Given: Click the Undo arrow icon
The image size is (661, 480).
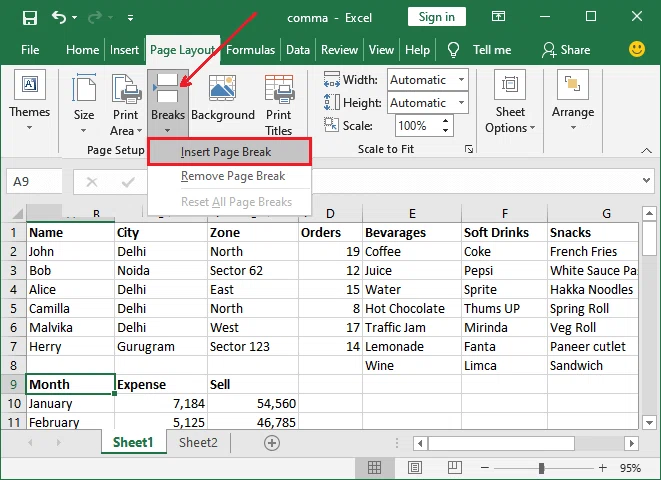Looking at the screenshot, I should [59, 17].
